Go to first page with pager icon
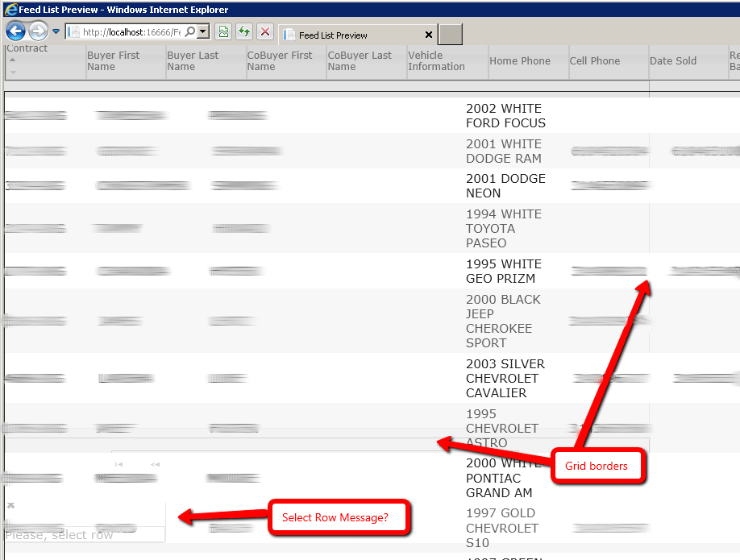 click(x=118, y=465)
